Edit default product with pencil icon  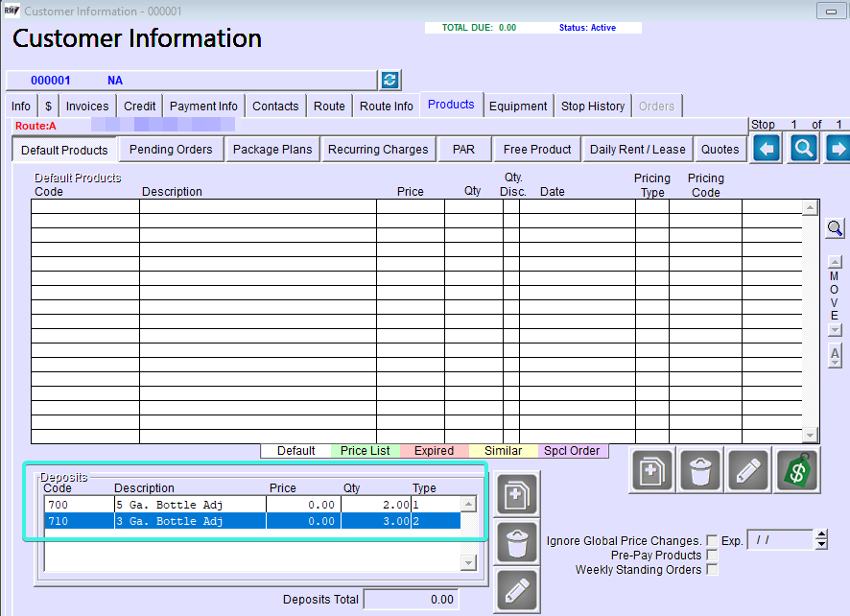point(748,471)
